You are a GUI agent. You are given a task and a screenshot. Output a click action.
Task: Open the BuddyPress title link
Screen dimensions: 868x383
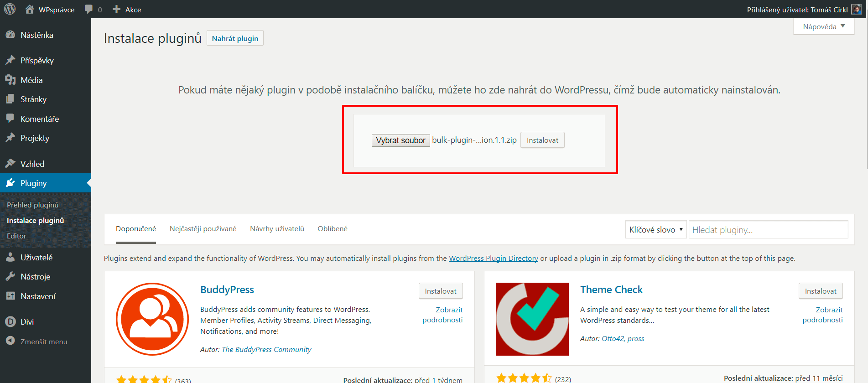[227, 290]
